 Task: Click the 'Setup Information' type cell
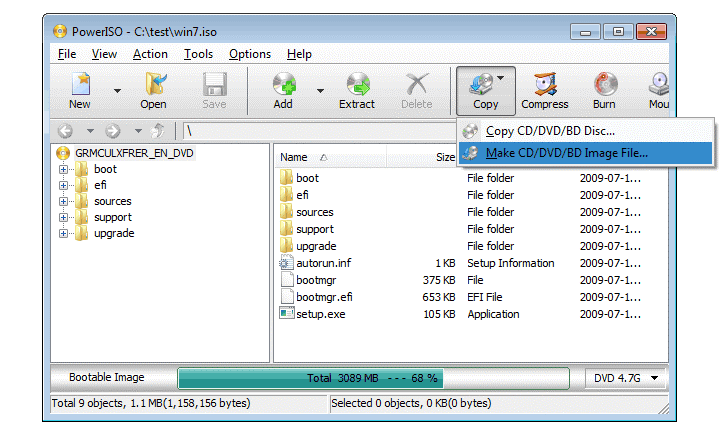[x=510, y=263]
